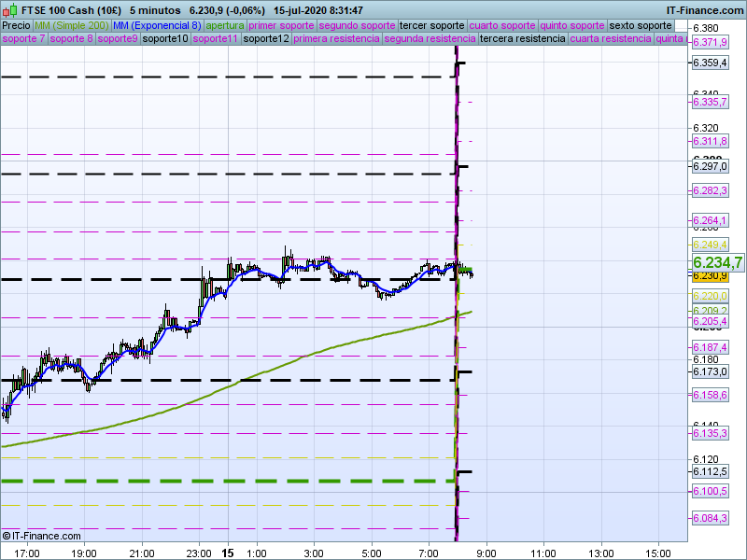Click the tercer soporte label

click(x=431, y=26)
